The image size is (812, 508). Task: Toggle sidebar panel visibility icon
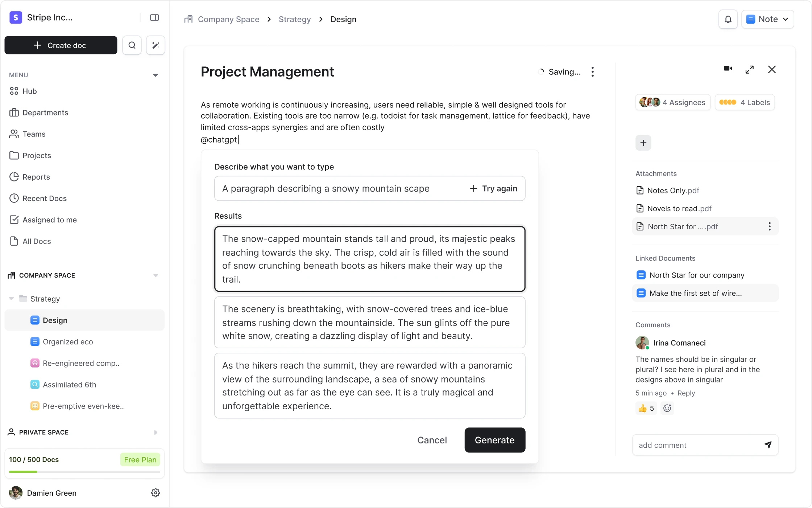tap(154, 17)
